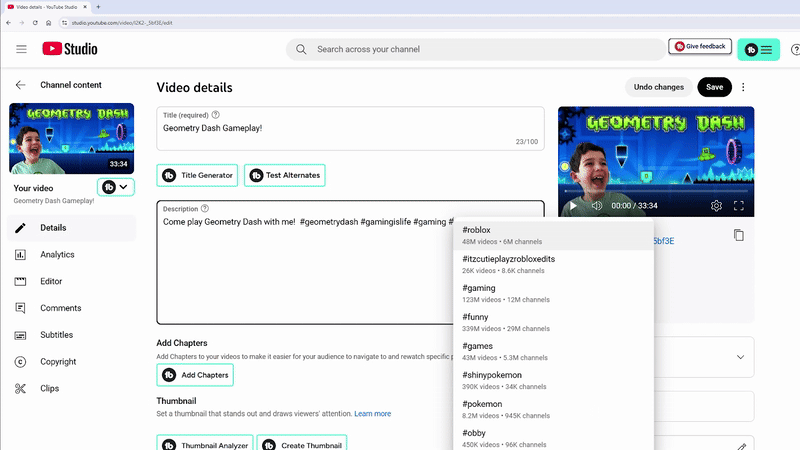The height and width of the screenshot is (450, 800).
Task: Click the video link ending 5bf3E
Action: 663,241
